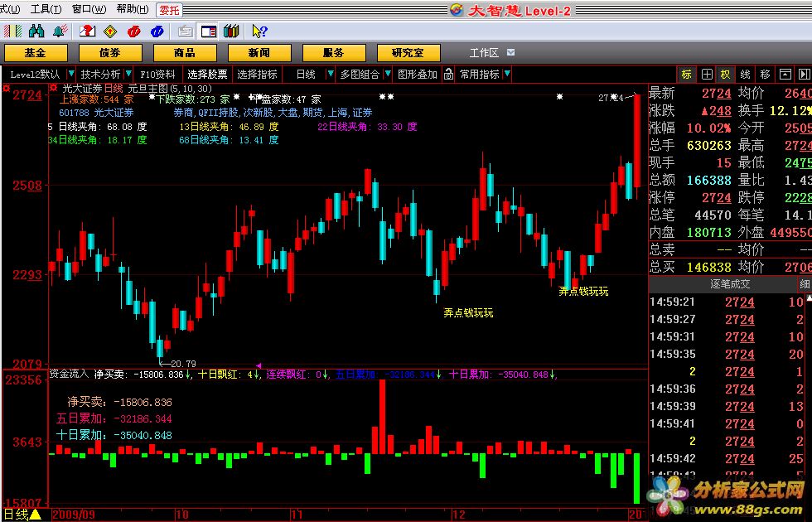
Task: Expand the 日线 period dropdown arrow
Action: point(330,75)
